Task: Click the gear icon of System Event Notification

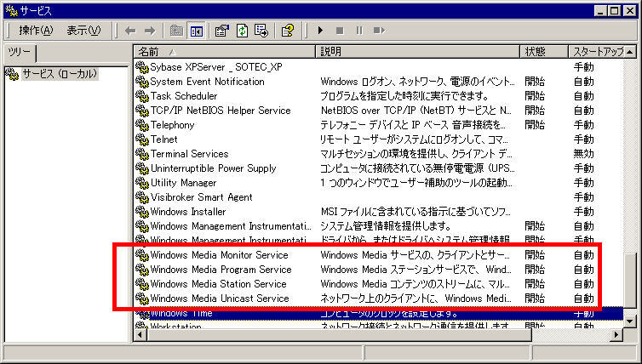Action: point(141,82)
